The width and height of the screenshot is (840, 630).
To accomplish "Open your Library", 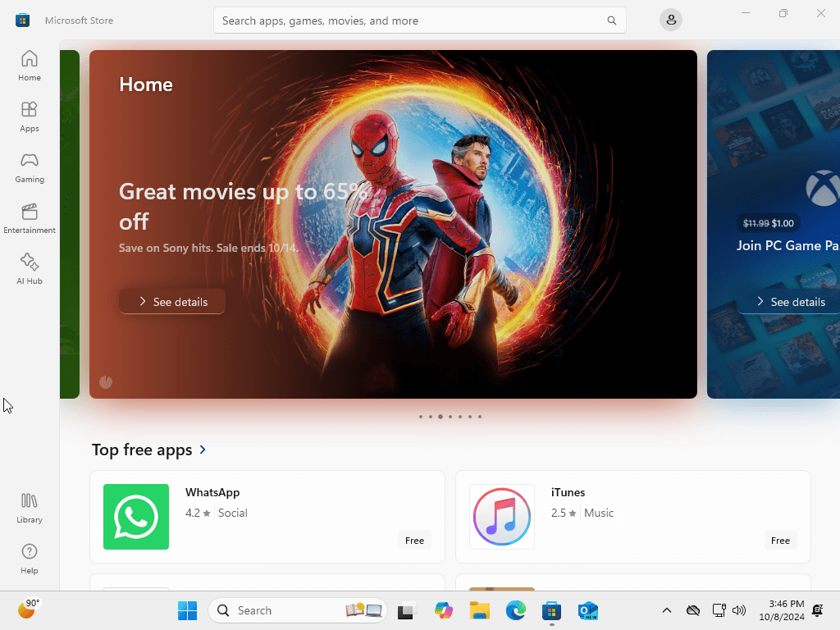I will point(30,508).
